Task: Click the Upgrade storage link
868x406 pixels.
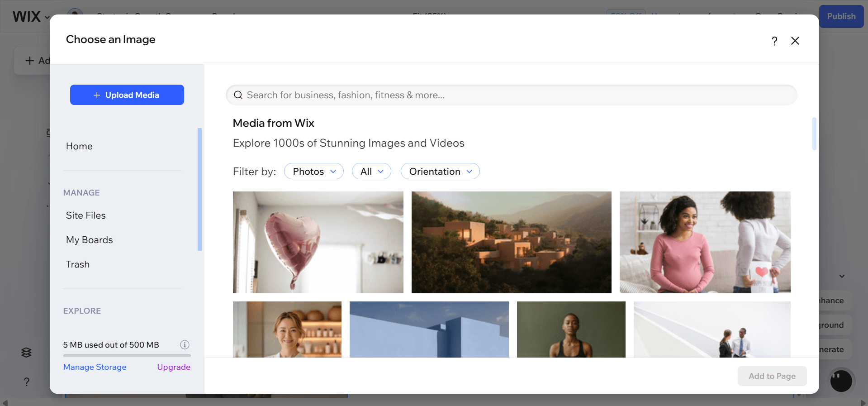Action: click(x=174, y=367)
